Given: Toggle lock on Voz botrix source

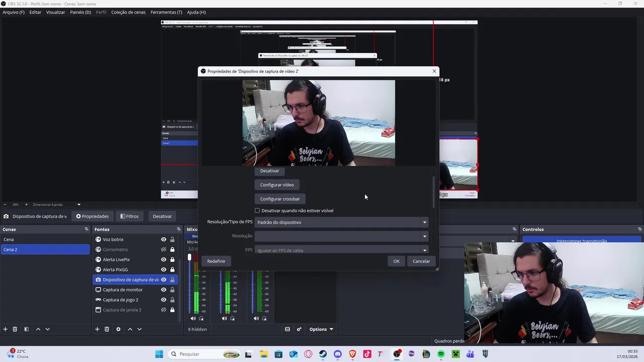Looking at the screenshot, I should (172, 239).
